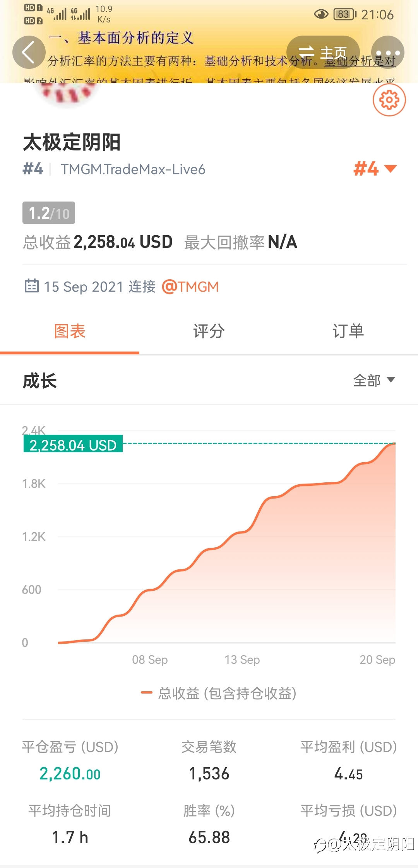Open the orange settings gear
Image resolution: width=418 pixels, height=868 pixels.
click(389, 100)
